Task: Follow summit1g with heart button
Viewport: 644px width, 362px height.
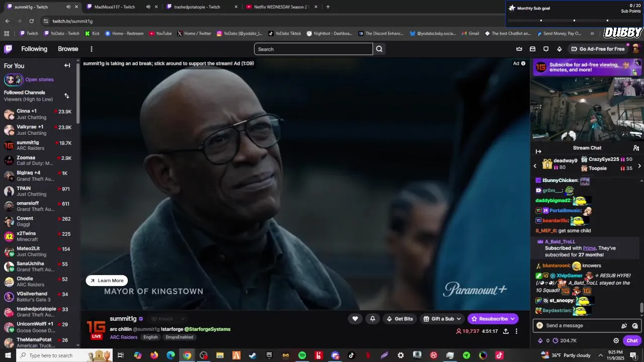Action: point(355,319)
